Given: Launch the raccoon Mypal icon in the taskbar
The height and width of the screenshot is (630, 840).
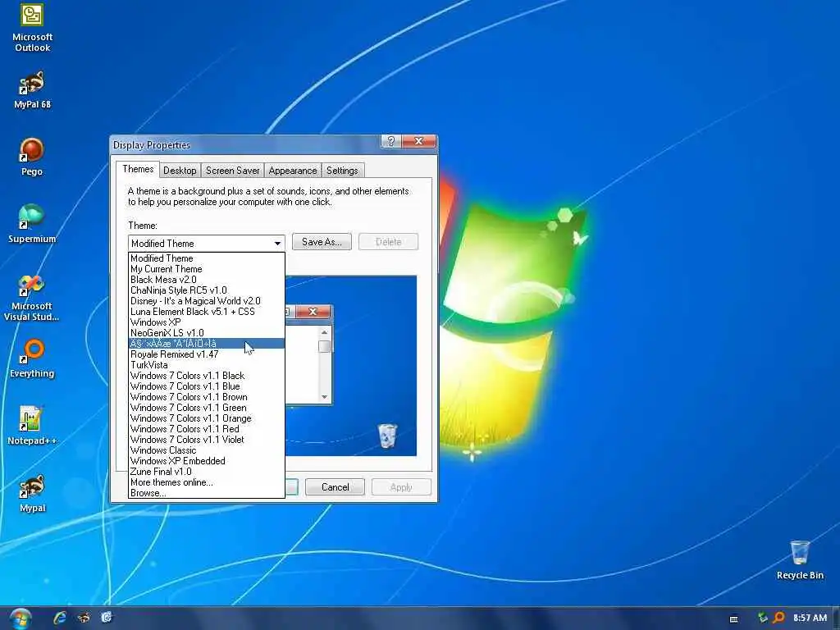Looking at the screenshot, I should (x=84, y=618).
